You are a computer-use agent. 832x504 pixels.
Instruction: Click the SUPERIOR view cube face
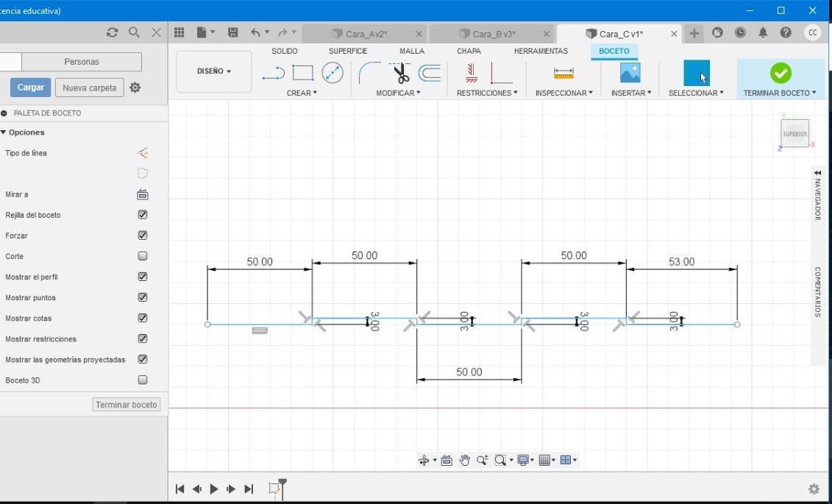pyautogui.click(x=795, y=134)
